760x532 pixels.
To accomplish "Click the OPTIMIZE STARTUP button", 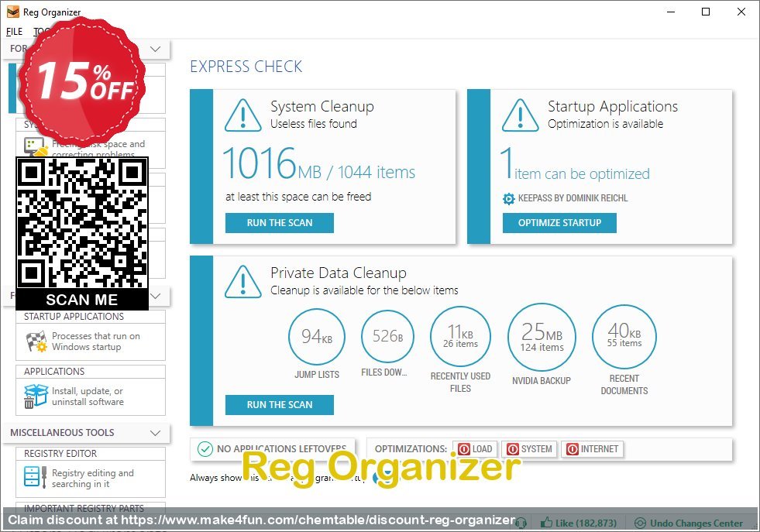I will pyautogui.click(x=559, y=223).
